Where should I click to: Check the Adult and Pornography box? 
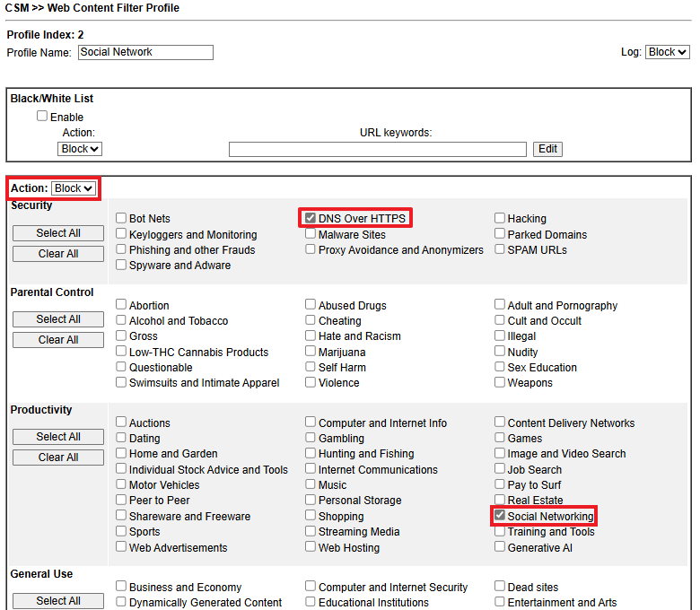(x=500, y=305)
